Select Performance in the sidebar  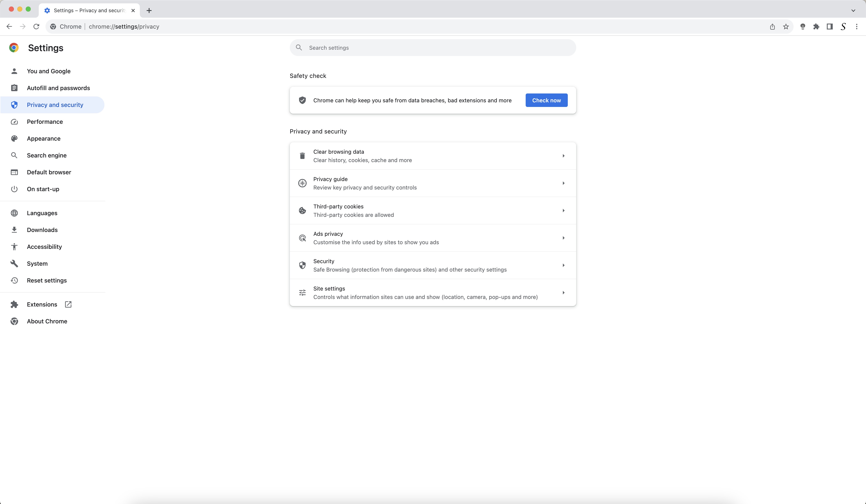coord(45,122)
